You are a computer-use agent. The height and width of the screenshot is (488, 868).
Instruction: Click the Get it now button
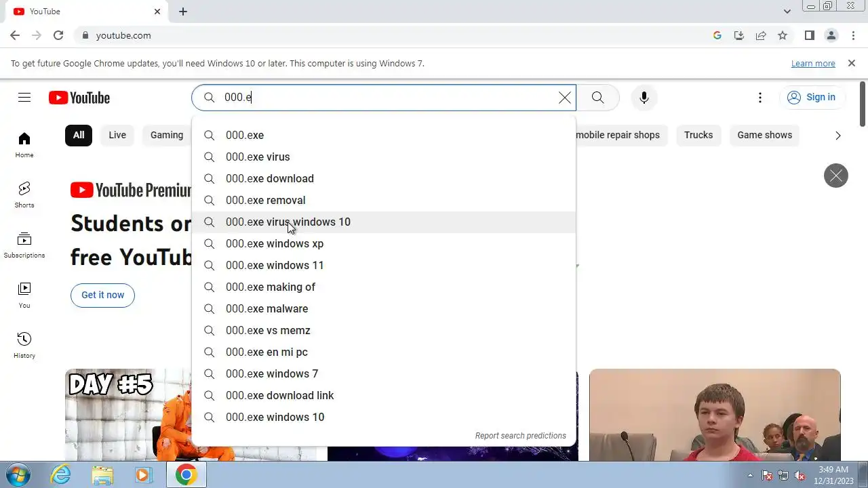pyautogui.click(x=103, y=295)
